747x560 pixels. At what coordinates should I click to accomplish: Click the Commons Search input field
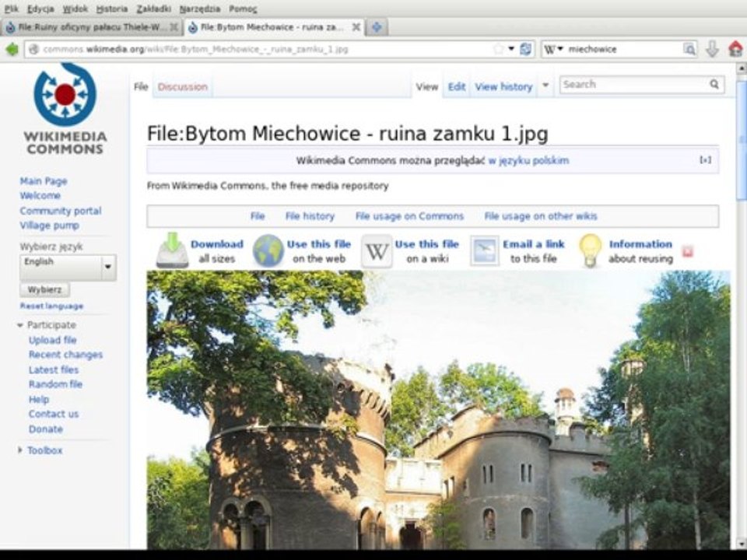click(634, 85)
